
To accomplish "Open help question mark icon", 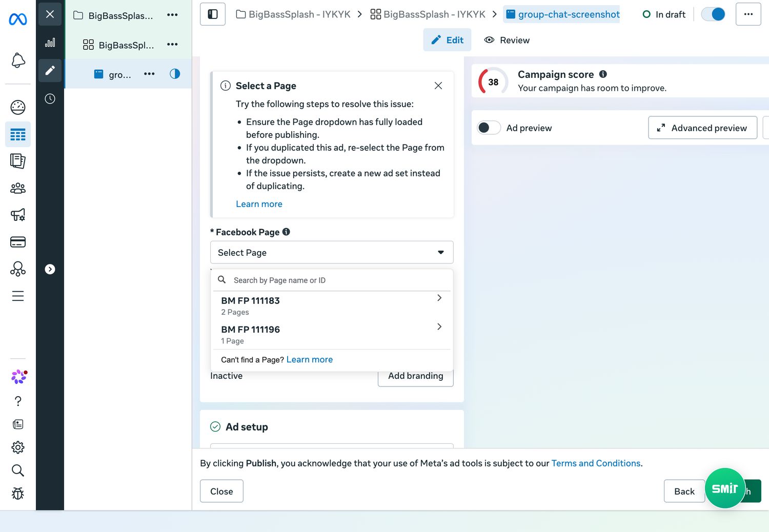I will (18, 401).
